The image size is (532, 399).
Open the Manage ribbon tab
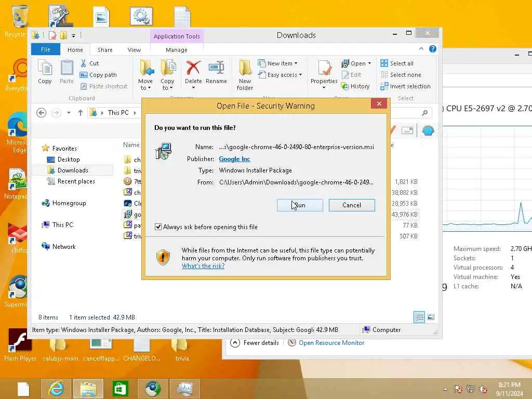(x=177, y=49)
